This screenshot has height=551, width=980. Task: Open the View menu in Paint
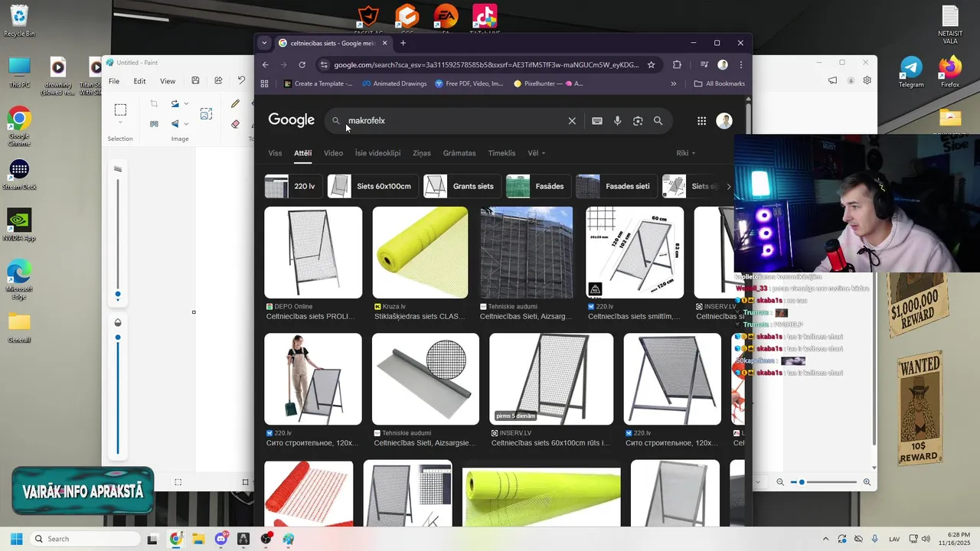[x=168, y=81]
